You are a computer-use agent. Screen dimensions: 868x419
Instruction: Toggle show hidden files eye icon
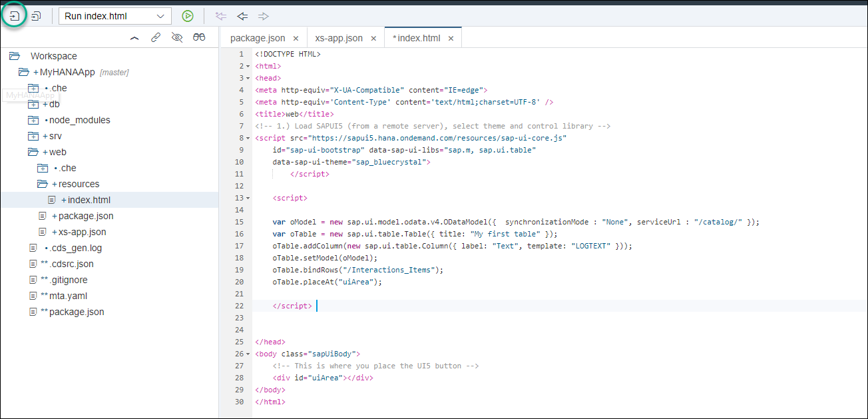click(x=176, y=38)
